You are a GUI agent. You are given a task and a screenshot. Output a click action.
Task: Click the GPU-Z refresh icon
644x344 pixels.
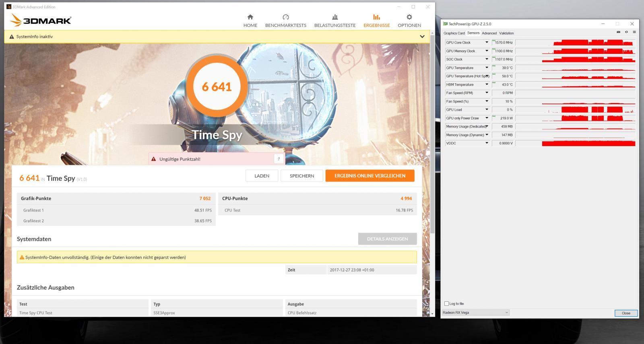[626, 32]
